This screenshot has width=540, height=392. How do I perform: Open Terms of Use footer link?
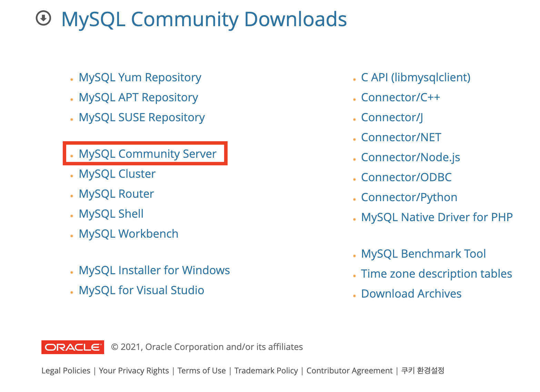pyautogui.click(x=202, y=371)
